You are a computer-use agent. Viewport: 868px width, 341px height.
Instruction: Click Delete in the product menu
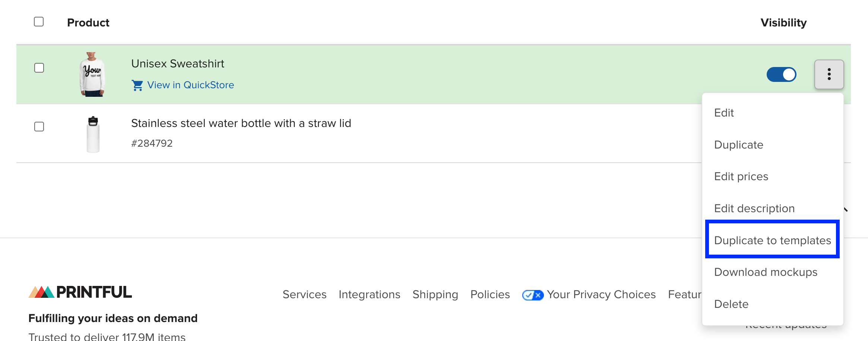(731, 304)
